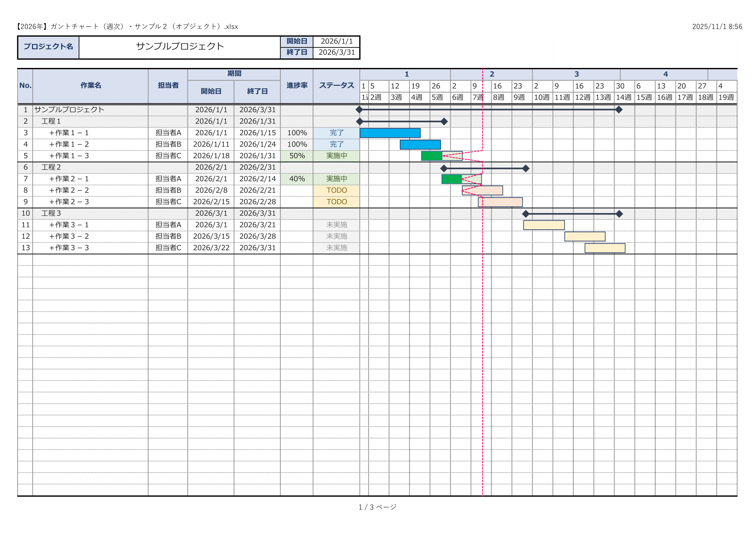
Task: Click the 10週 week header cell
Action: click(542, 97)
